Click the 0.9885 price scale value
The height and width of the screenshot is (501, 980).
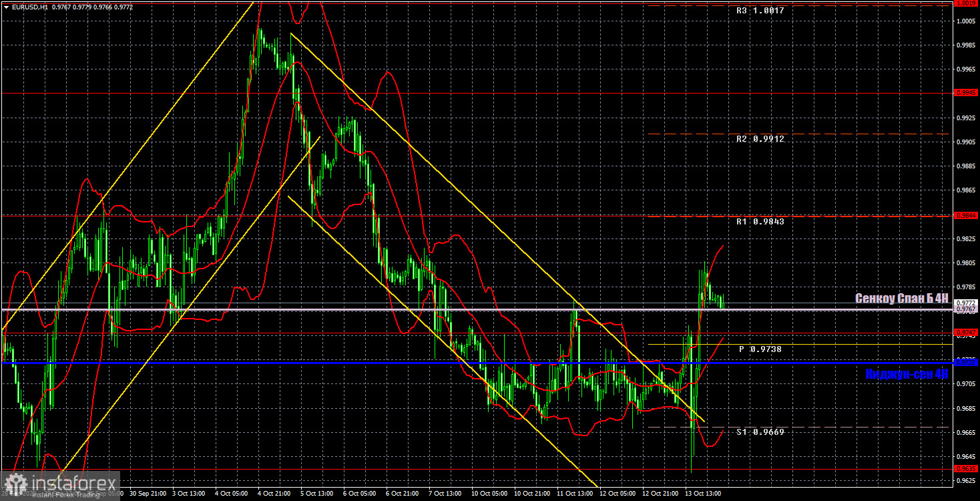pos(967,166)
